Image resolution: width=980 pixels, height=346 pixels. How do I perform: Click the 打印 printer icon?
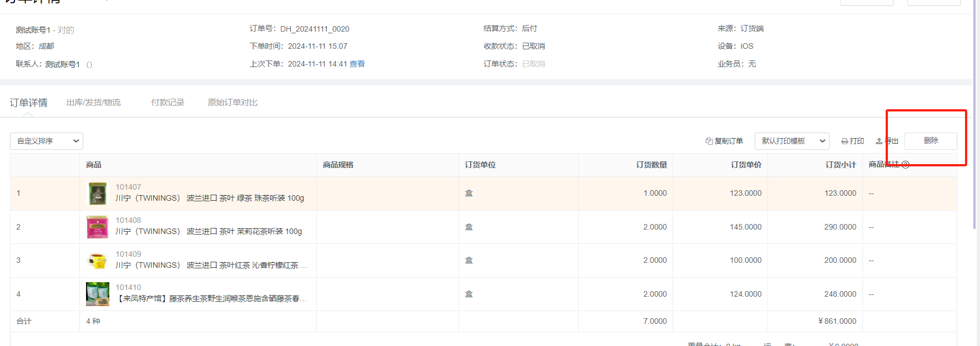coord(845,141)
